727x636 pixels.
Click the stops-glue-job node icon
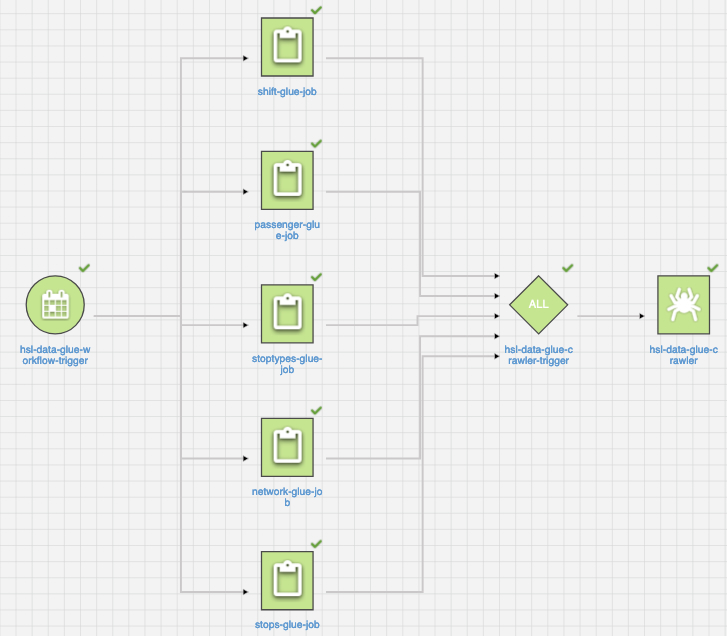tap(287, 580)
